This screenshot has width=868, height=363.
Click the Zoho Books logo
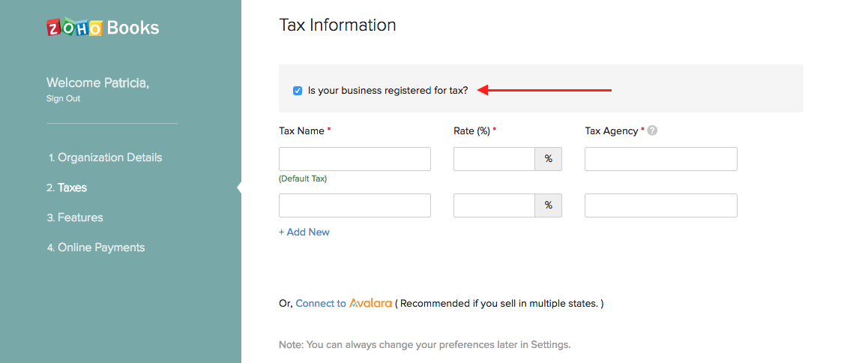(103, 28)
